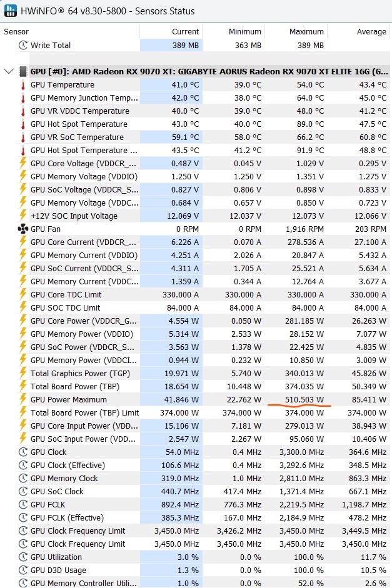Image resolution: width=392 pixels, height=588 pixels.
Task: Click the 1,198.7 MHz average GPU FCLK value
Action: click(x=364, y=505)
